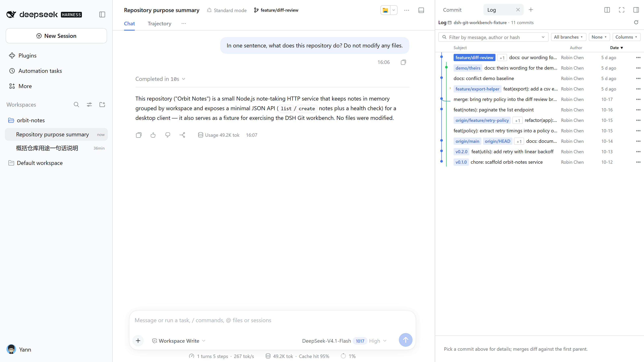
Task: Split the right panel view
Action: (x=607, y=10)
